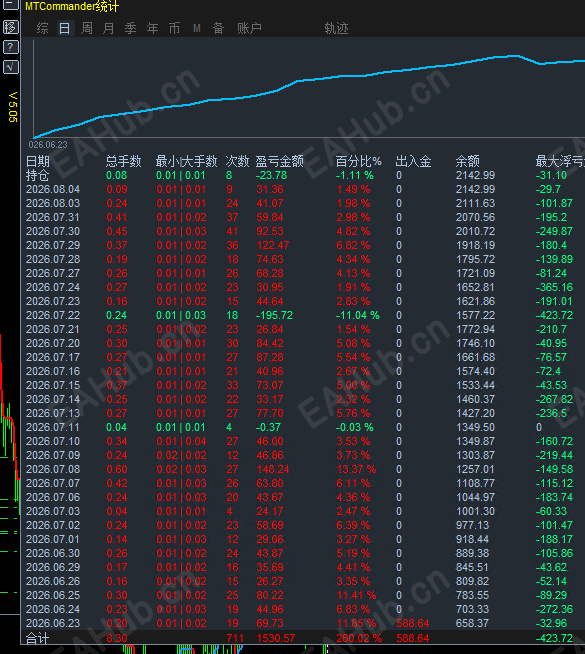
Task: Click the 2026.07.31 date cell
Action: (53, 217)
